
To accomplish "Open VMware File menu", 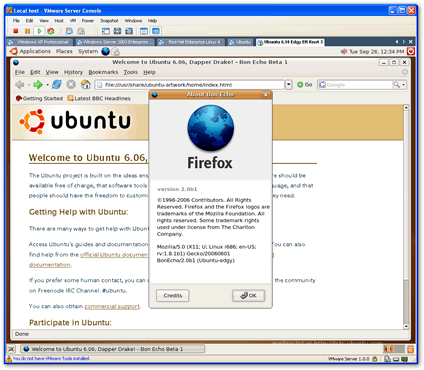I will click(x=16, y=21).
